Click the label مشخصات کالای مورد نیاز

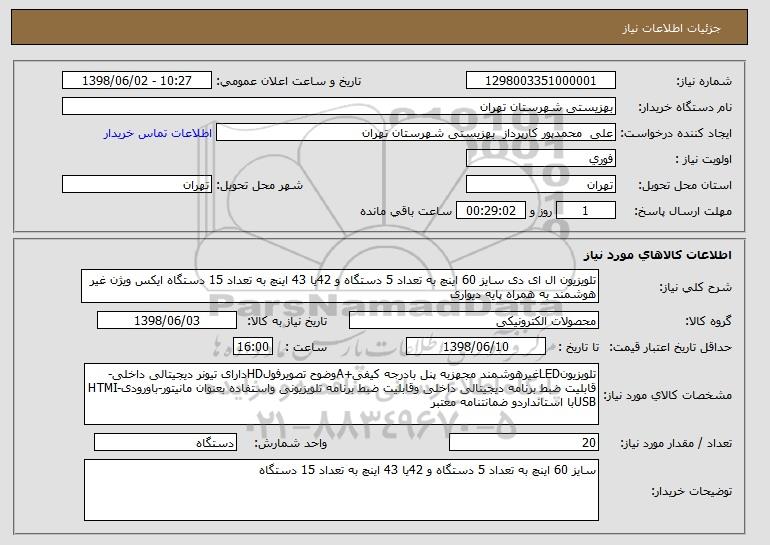[x=667, y=395]
